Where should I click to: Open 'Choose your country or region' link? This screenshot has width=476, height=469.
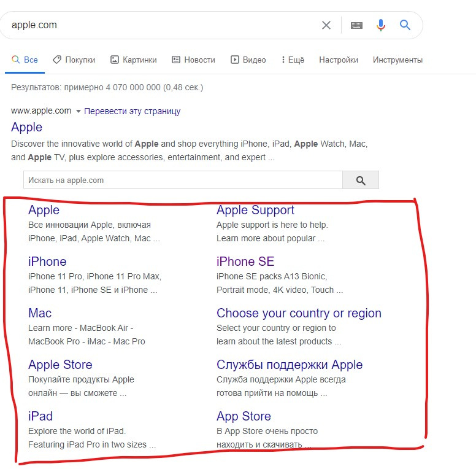point(299,313)
